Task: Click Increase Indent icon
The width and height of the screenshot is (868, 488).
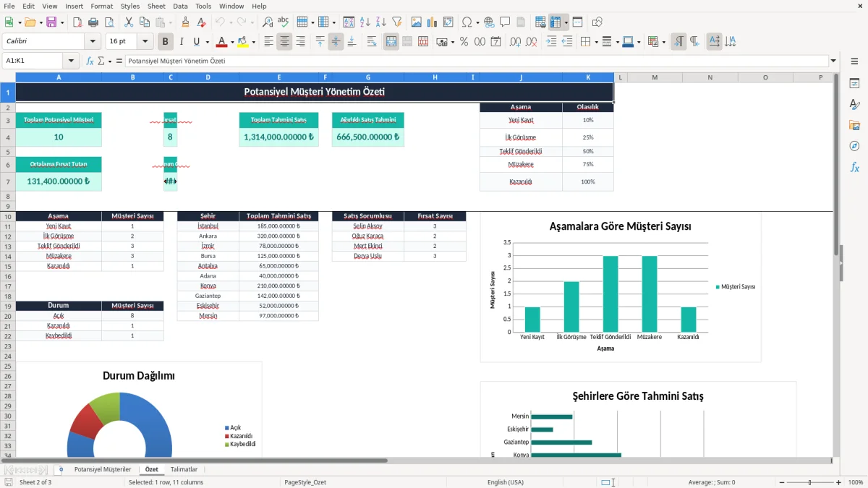Action: point(551,42)
